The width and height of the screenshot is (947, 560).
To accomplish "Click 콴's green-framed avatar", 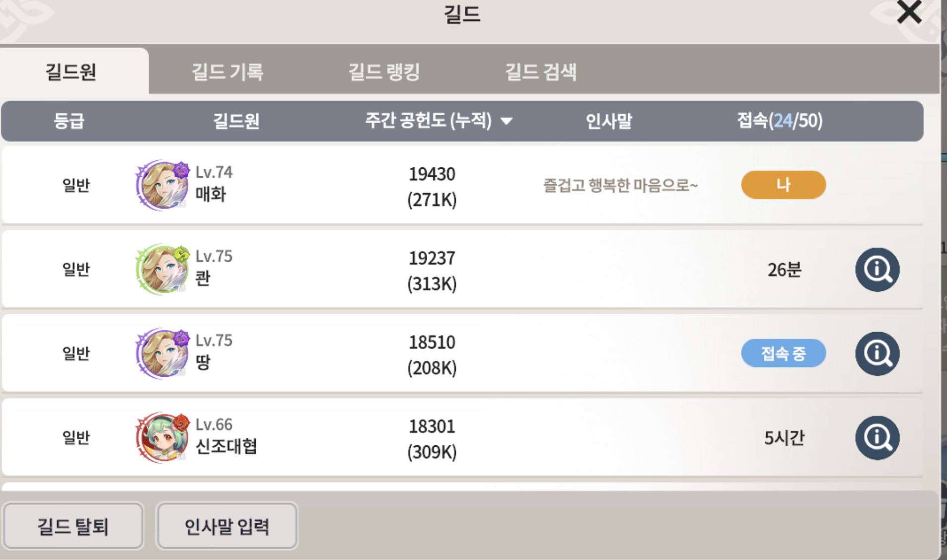I will point(163,270).
